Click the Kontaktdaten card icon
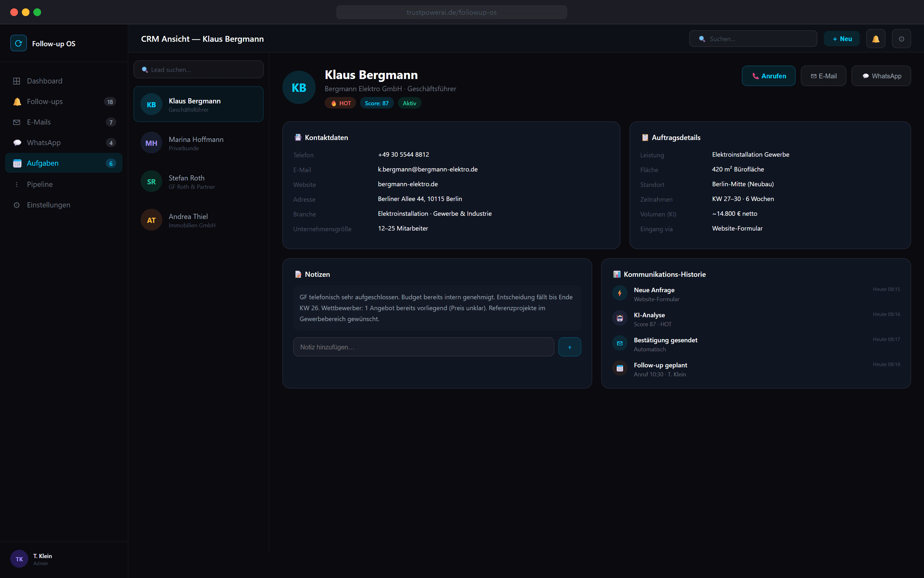The height and width of the screenshot is (578, 924). point(298,138)
